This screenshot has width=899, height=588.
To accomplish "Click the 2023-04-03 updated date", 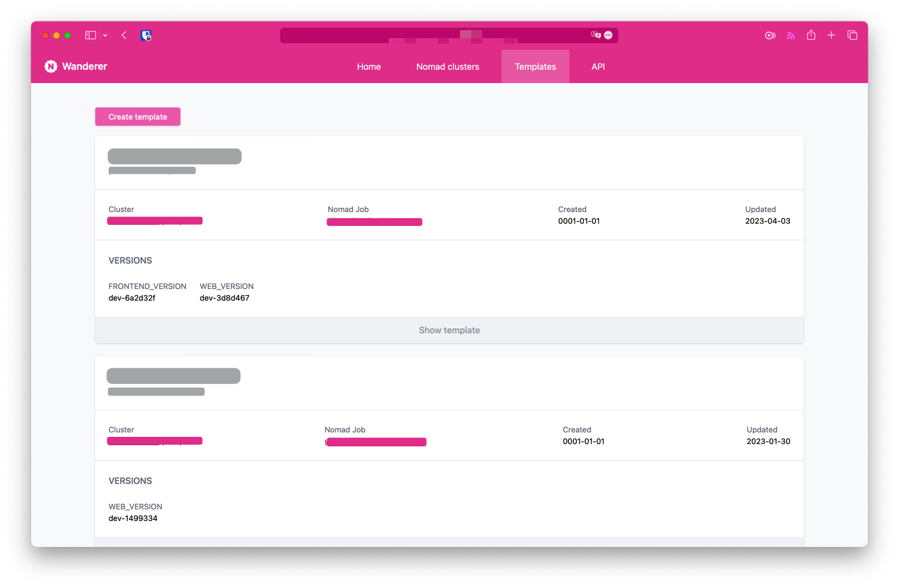I will [768, 221].
